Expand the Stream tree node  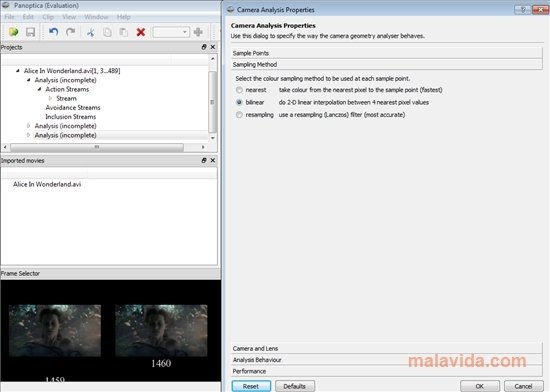pos(50,99)
